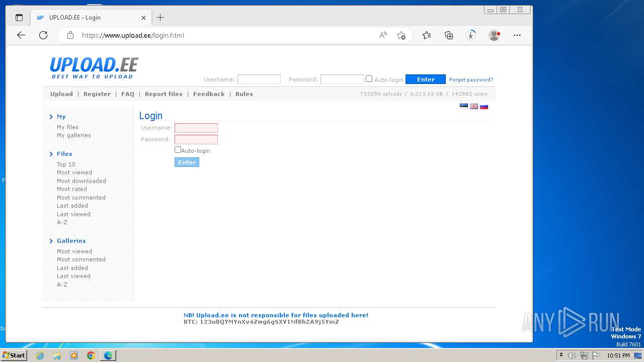Switch site language to Estonian flag
The image size is (644, 362).
(x=464, y=106)
